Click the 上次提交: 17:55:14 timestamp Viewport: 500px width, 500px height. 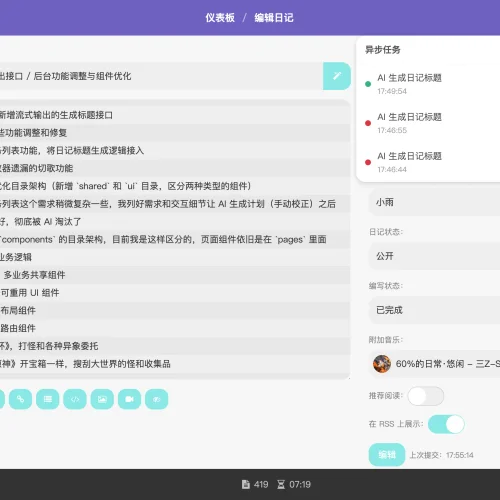pyautogui.click(x=441, y=455)
